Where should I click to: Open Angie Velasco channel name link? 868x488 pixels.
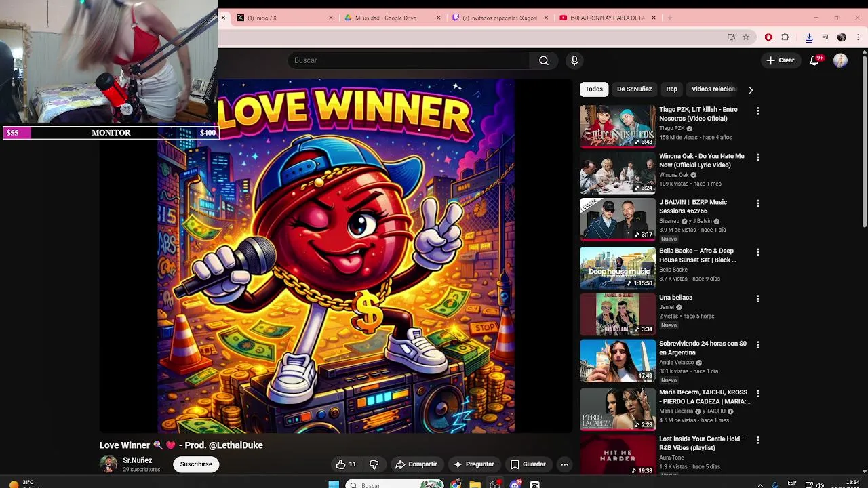tap(677, 363)
